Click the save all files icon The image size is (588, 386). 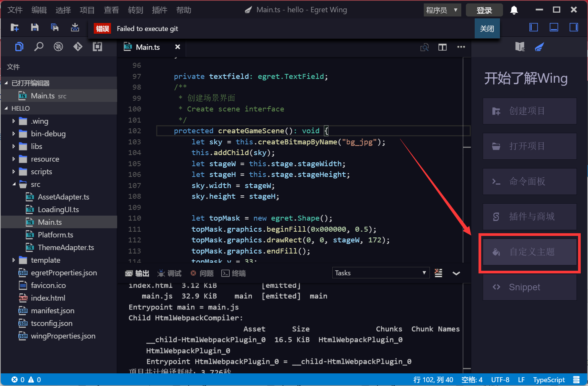tap(55, 27)
